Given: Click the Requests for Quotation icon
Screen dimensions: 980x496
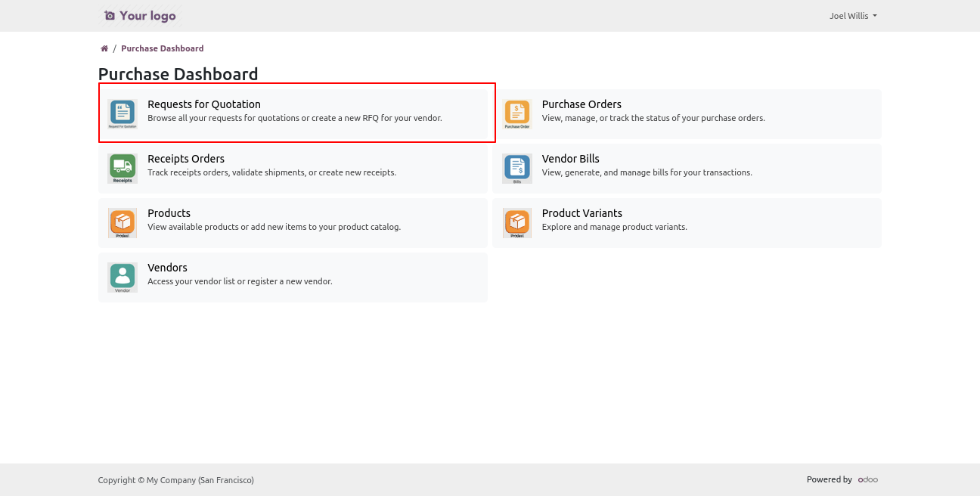Looking at the screenshot, I should click(122, 113).
